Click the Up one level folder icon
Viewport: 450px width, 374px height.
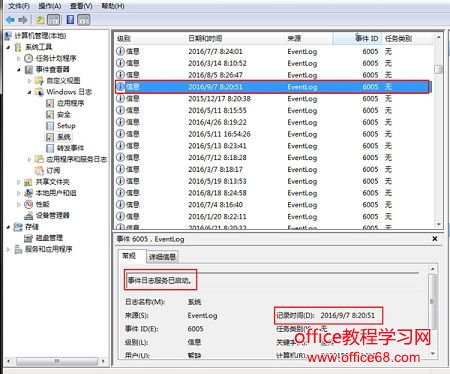[40, 20]
